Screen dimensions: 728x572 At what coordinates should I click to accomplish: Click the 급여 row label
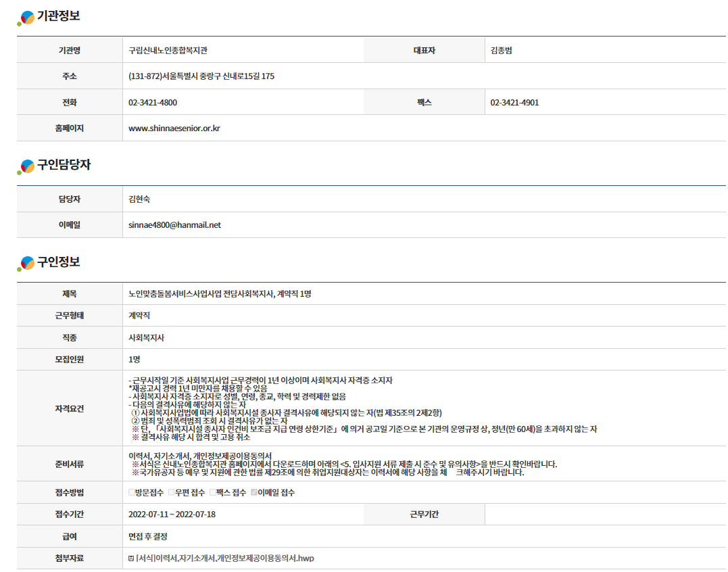point(70,537)
